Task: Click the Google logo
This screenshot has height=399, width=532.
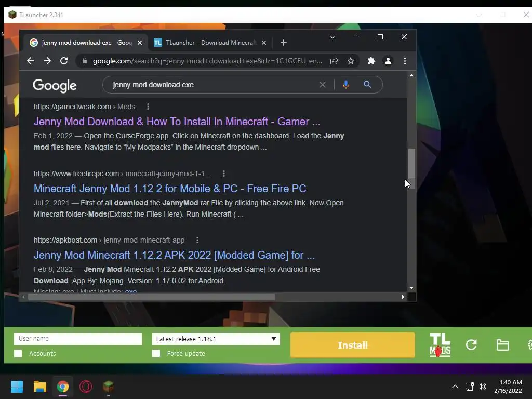Action: click(x=55, y=86)
